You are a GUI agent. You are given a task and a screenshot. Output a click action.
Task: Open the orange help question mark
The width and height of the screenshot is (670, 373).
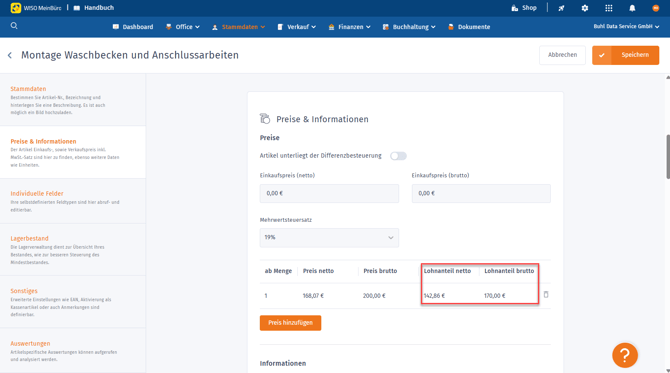point(625,355)
